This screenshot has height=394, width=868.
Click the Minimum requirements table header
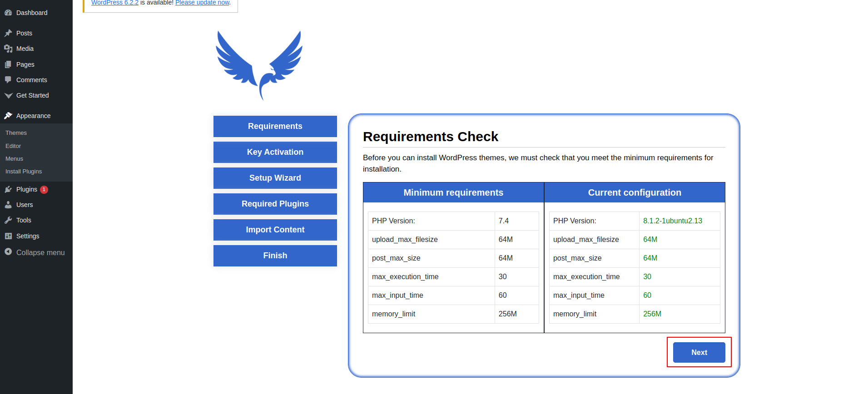click(453, 192)
